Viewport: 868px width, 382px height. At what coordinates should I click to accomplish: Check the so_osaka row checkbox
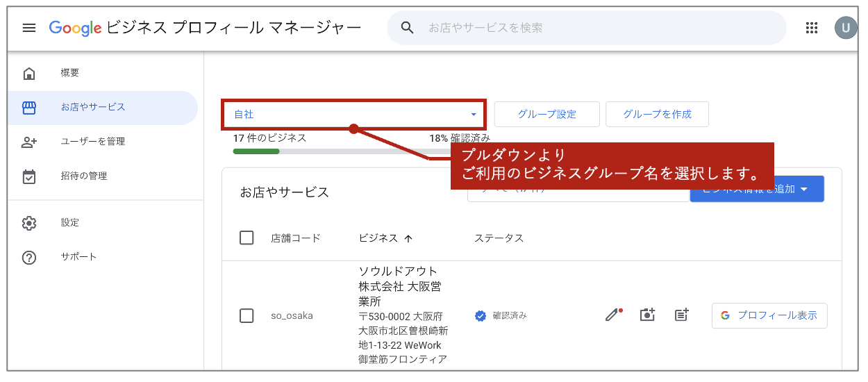(x=247, y=315)
